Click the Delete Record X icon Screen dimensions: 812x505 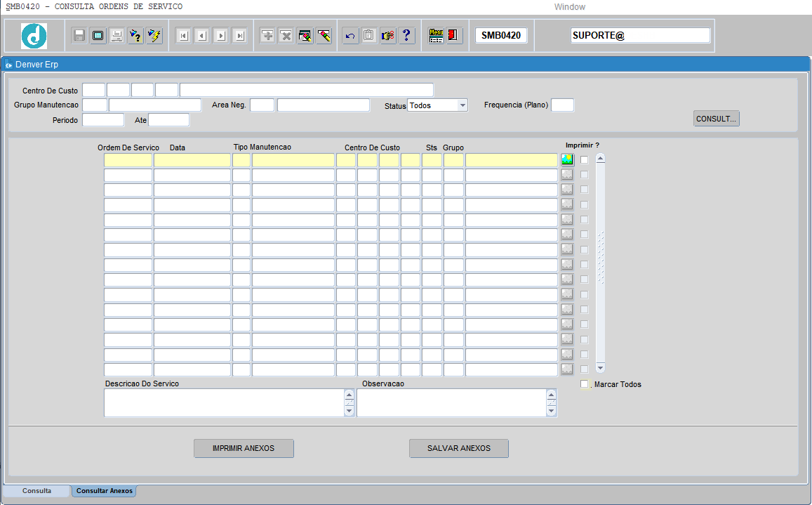coord(286,36)
